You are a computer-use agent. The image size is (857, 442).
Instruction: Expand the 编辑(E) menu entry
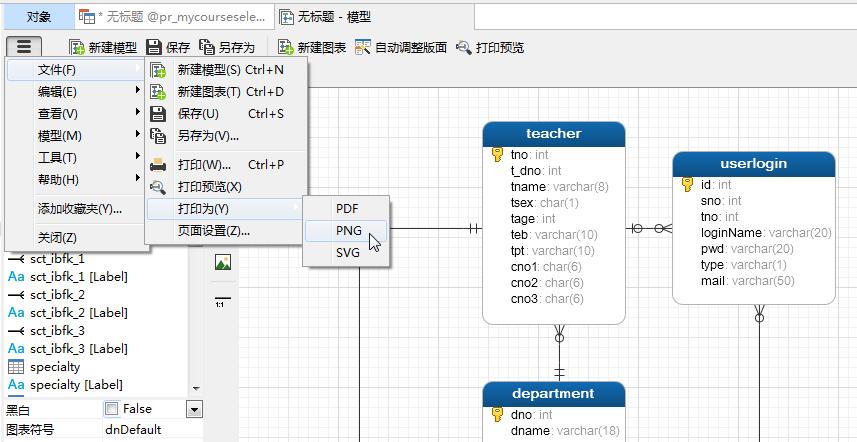click(x=75, y=92)
